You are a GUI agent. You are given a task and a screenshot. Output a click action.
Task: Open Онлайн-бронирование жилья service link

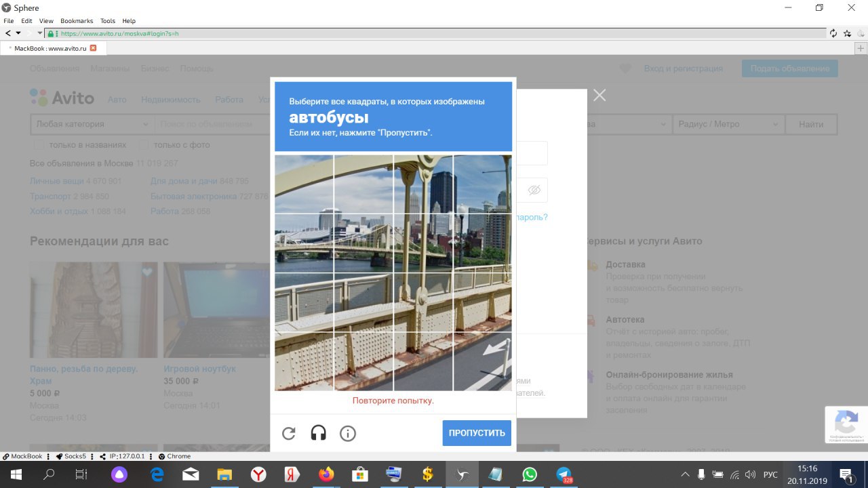[669, 374]
